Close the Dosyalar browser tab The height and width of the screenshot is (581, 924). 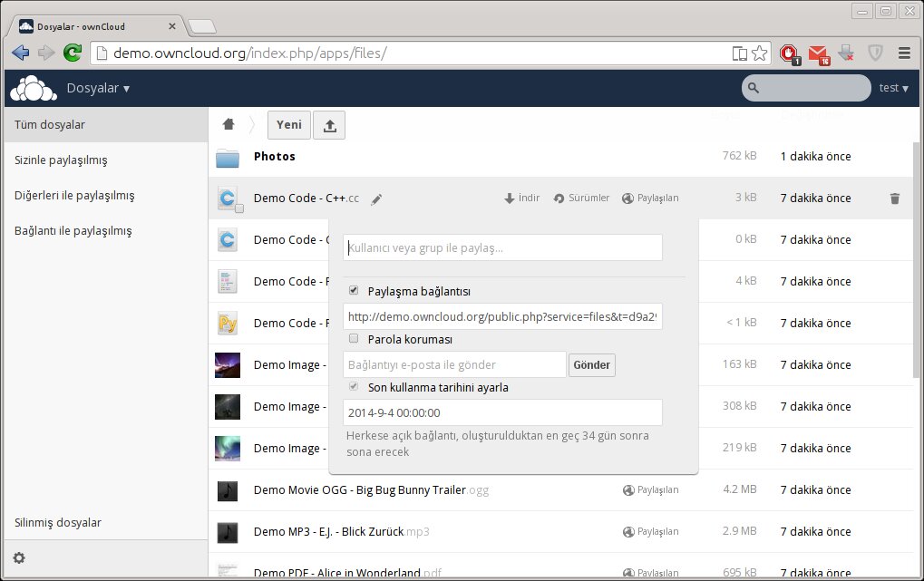tap(172, 26)
